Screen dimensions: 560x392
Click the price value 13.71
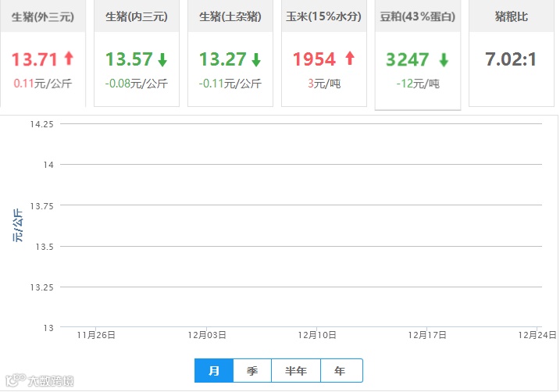tap(34, 59)
